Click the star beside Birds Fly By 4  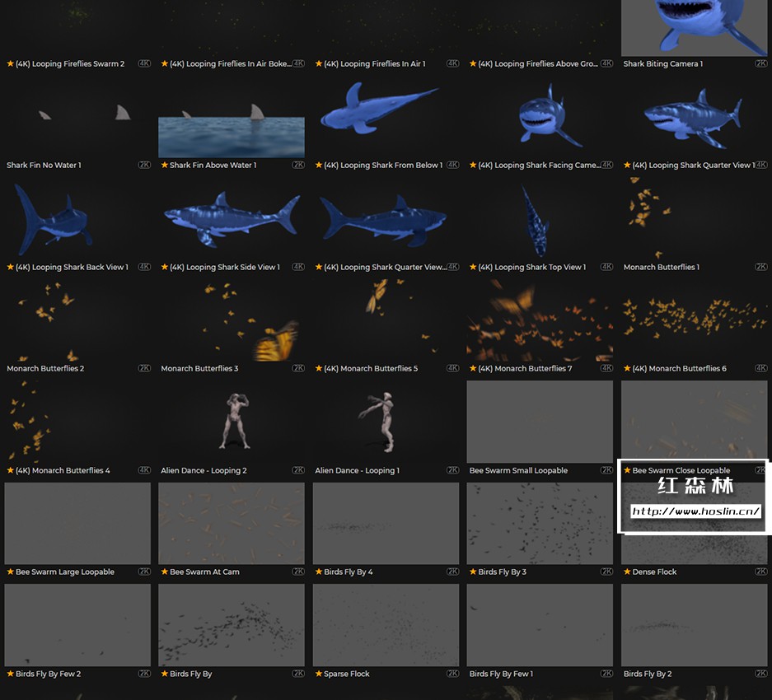point(319,572)
